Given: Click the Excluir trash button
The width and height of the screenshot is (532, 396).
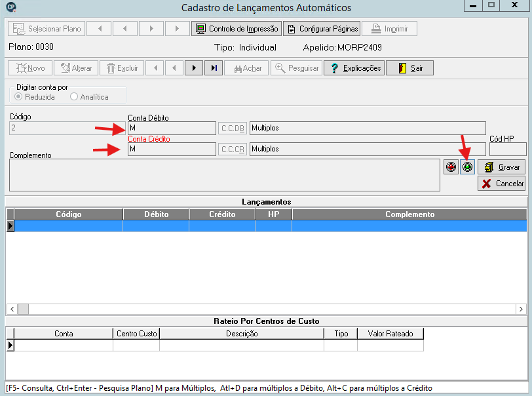Looking at the screenshot, I should click(x=122, y=68).
